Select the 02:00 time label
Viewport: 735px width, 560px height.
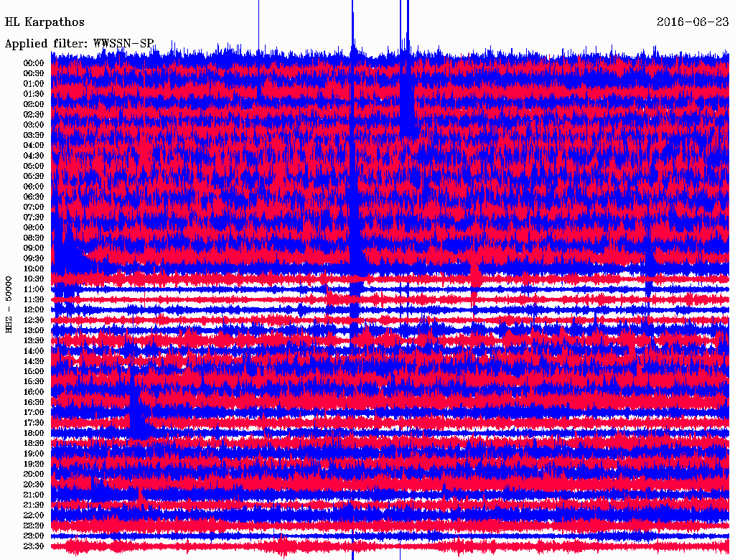point(34,104)
